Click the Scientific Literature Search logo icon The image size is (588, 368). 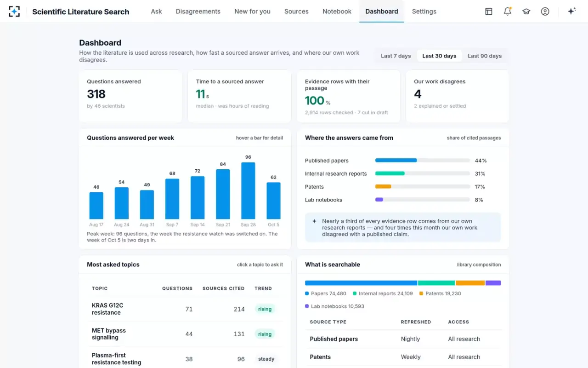click(14, 11)
